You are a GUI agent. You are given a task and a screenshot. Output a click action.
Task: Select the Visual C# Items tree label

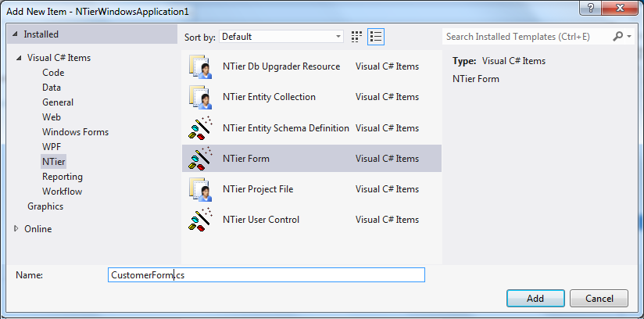click(59, 58)
